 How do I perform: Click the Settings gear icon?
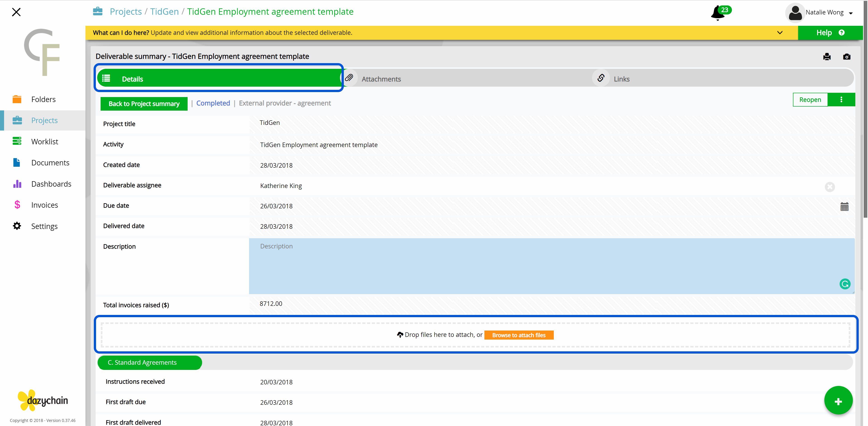click(17, 226)
